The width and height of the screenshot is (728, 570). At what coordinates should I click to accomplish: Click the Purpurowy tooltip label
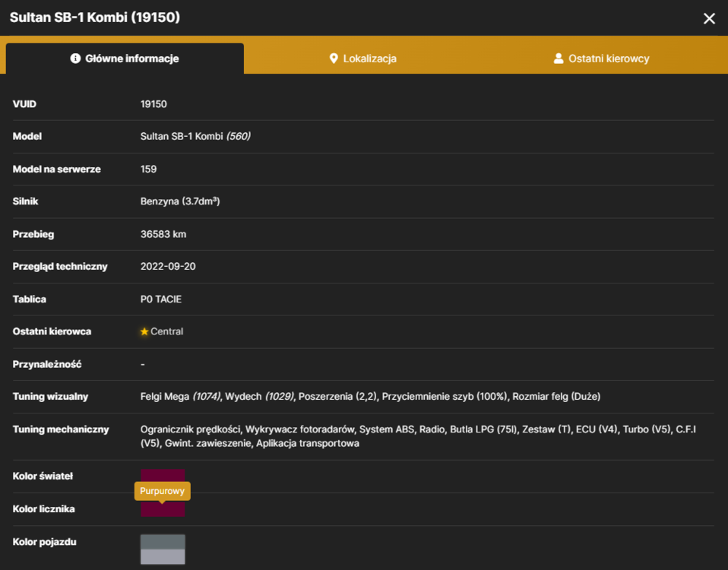point(162,491)
